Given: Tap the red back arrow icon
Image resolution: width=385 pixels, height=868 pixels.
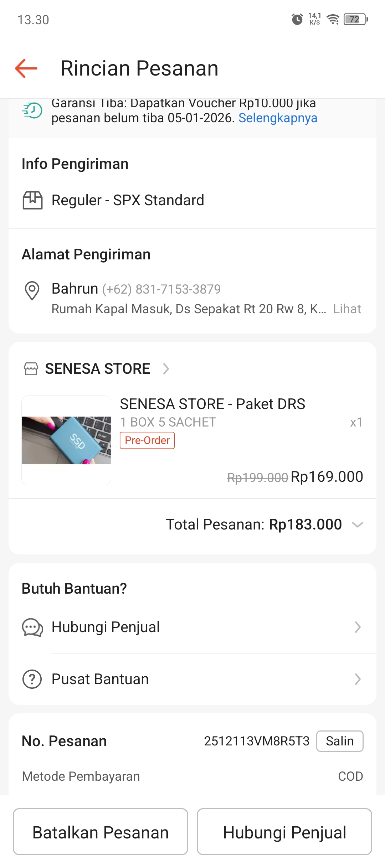Looking at the screenshot, I should [x=26, y=68].
